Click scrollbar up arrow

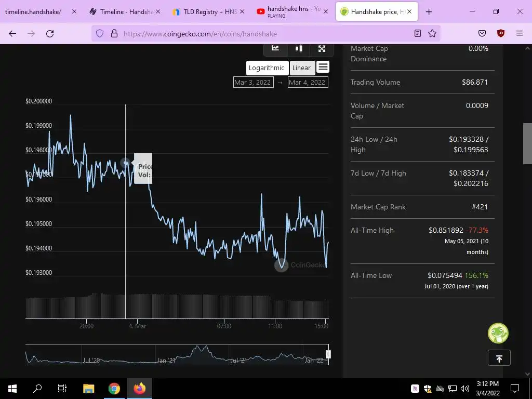(x=527, y=48)
